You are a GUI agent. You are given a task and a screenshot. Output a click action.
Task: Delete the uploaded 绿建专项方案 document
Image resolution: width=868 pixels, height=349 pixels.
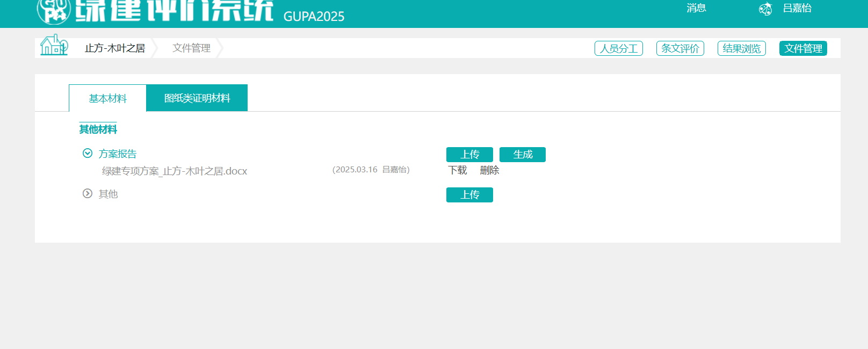click(x=489, y=170)
